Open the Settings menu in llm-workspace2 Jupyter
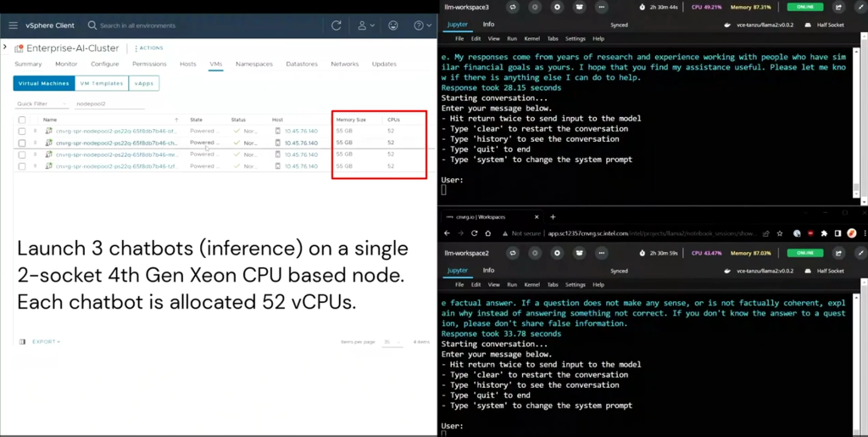Screen dimensions: 868x437 tap(576, 285)
